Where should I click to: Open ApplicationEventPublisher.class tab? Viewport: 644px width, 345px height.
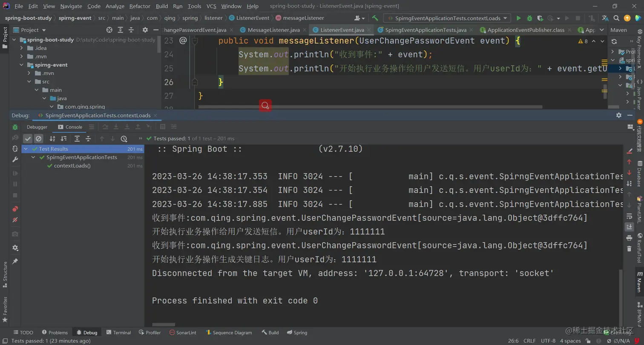click(x=526, y=30)
